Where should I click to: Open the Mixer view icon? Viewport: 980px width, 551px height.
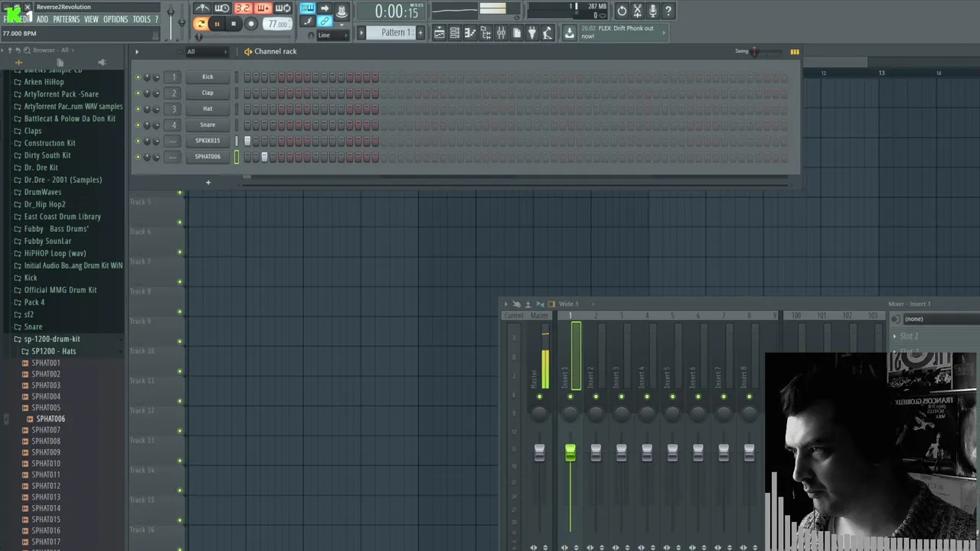click(501, 33)
